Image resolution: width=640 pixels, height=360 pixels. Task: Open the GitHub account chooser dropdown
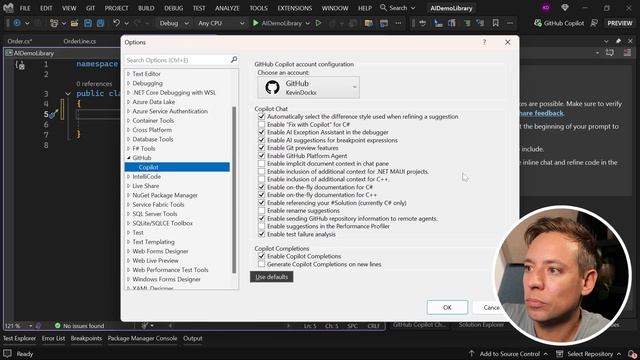[x=309, y=87]
